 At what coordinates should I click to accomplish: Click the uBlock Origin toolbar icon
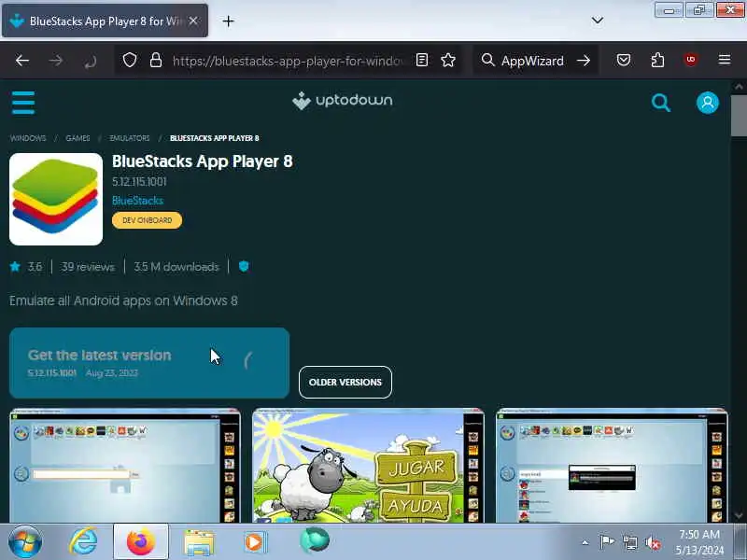point(691,60)
